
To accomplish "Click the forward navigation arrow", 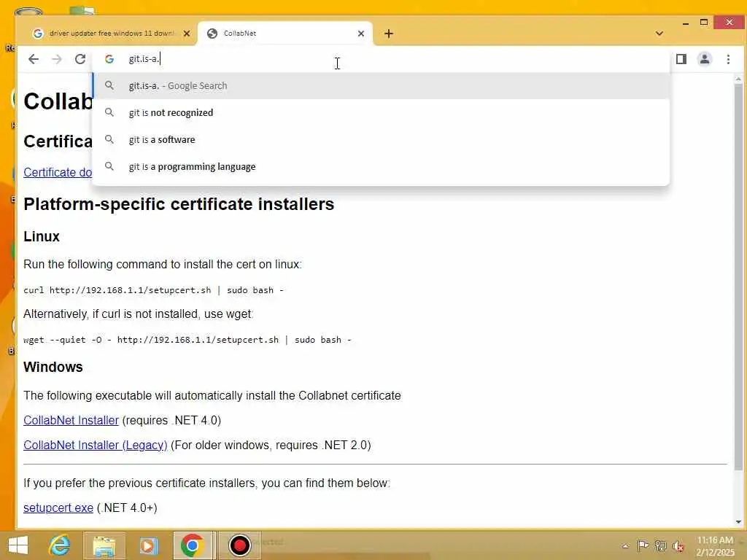I will [57, 59].
